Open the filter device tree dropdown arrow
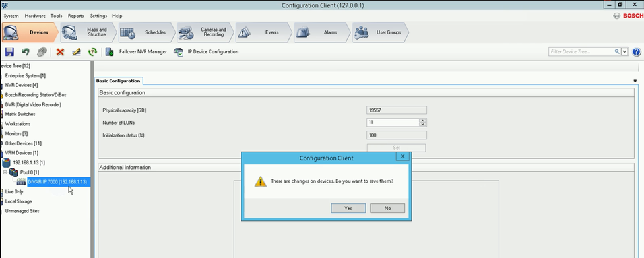The width and height of the screenshot is (644, 258). [x=625, y=51]
